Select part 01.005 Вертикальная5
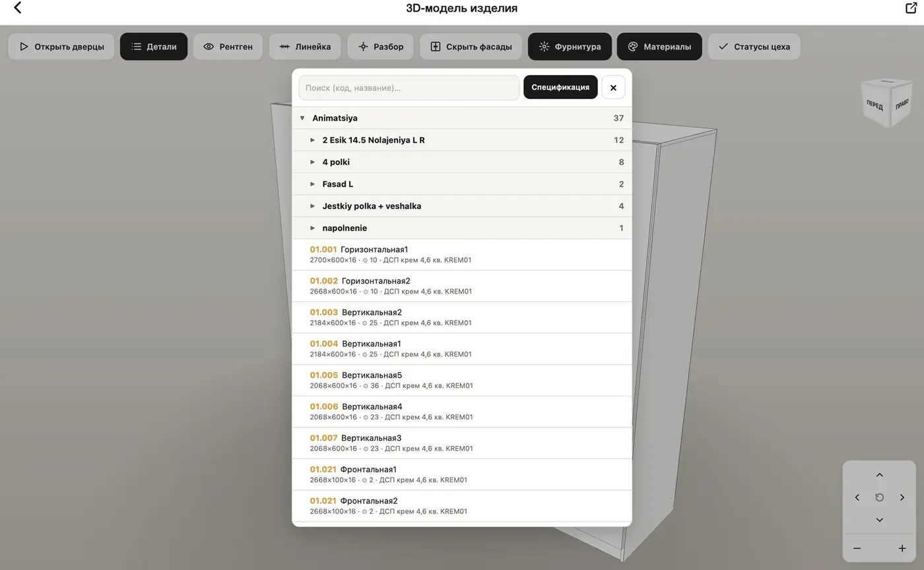 point(462,381)
